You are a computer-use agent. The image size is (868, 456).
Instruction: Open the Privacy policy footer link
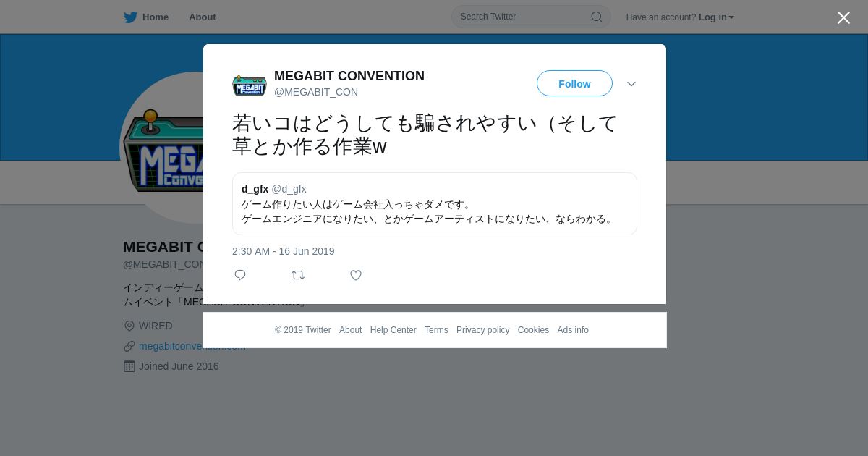482,330
